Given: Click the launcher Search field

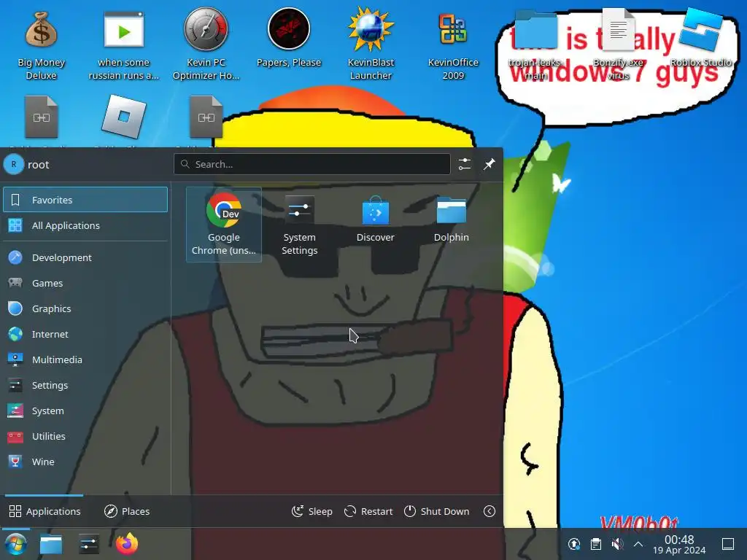Looking at the screenshot, I should click(x=312, y=164).
